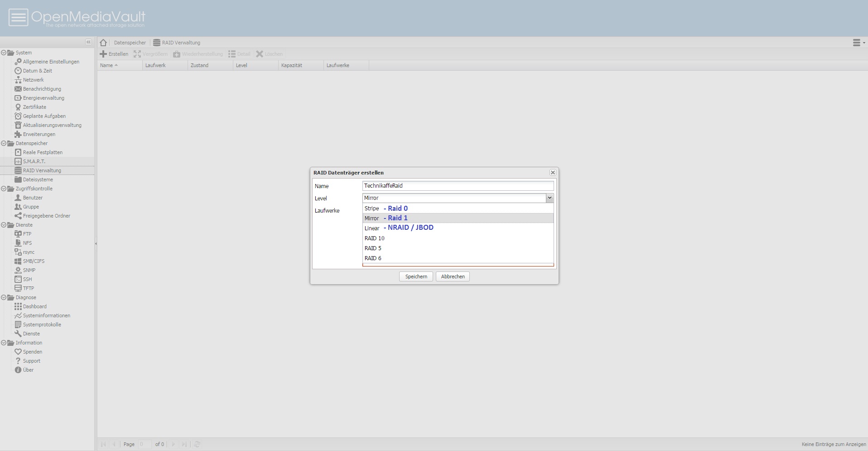Open FTP service icon
The width and height of the screenshot is (868, 451).
18,234
